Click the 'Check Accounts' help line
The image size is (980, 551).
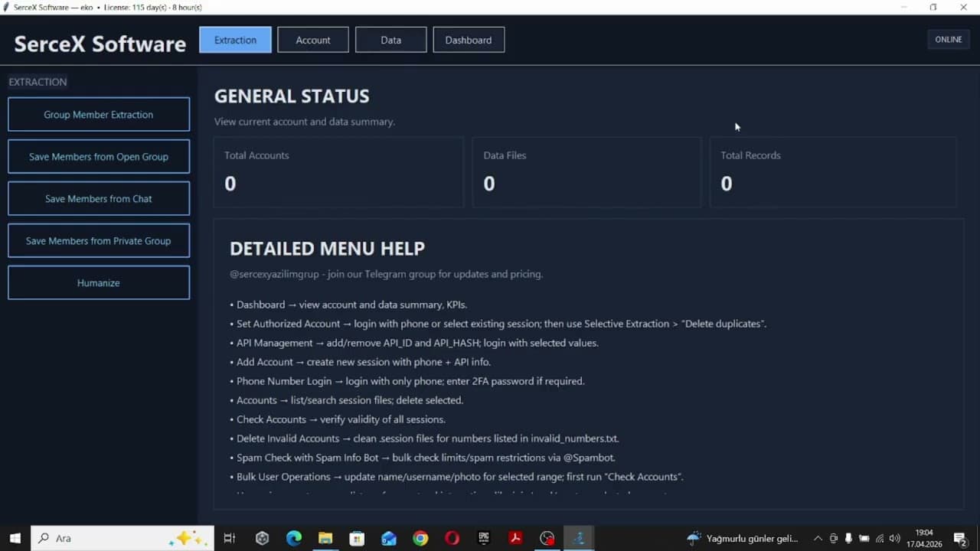tap(338, 419)
